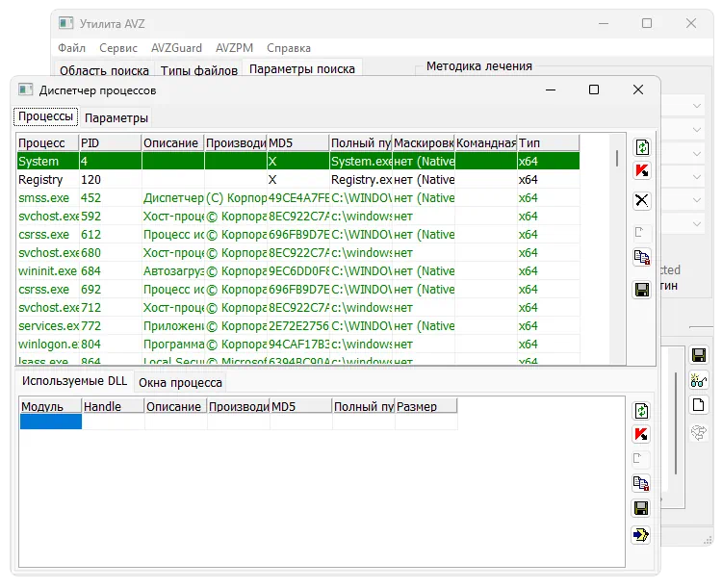Save the DLL list using floppy icon
This screenshot has width=722, height=588.
(641, 508)
